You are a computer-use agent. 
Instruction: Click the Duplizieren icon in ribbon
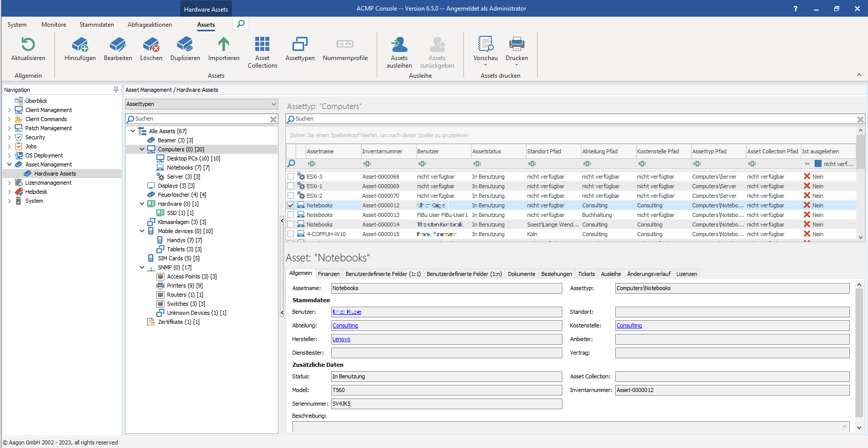point(185,45)
